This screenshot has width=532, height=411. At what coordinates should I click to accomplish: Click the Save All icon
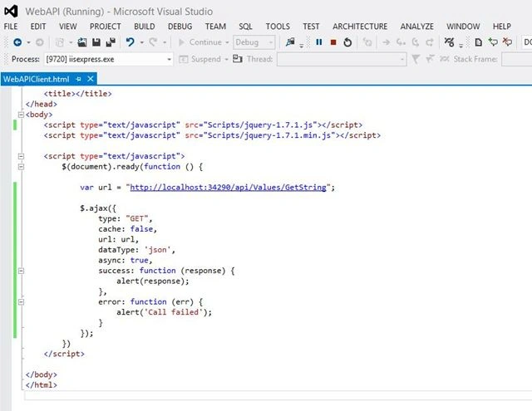[111, 42]
